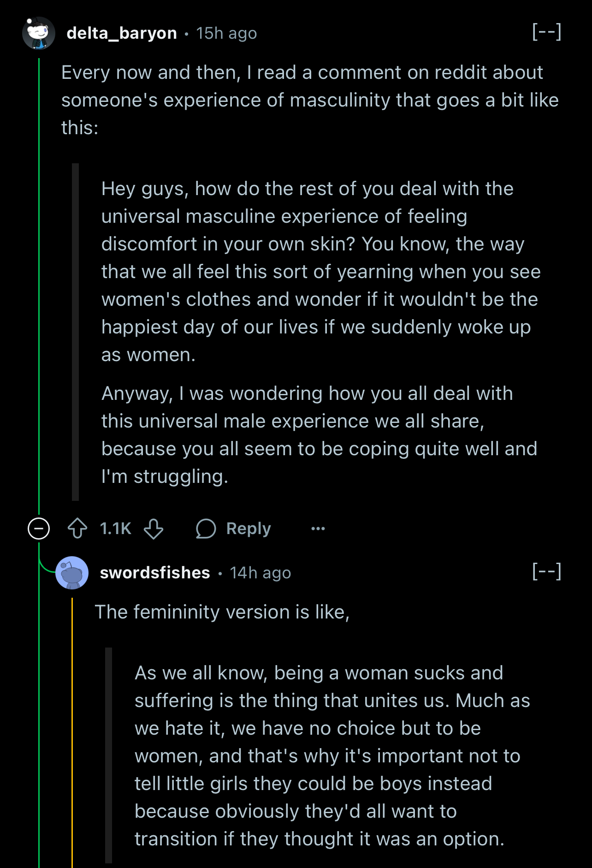Open swordsfishes username profile link
The width and height of the screenshot is (592, 868).
[155, 573]
